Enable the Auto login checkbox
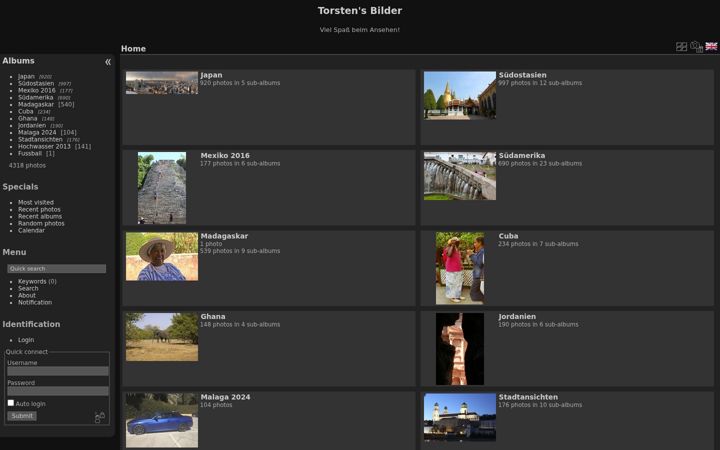The image size is (720, 450). click(x=11, y=403)
